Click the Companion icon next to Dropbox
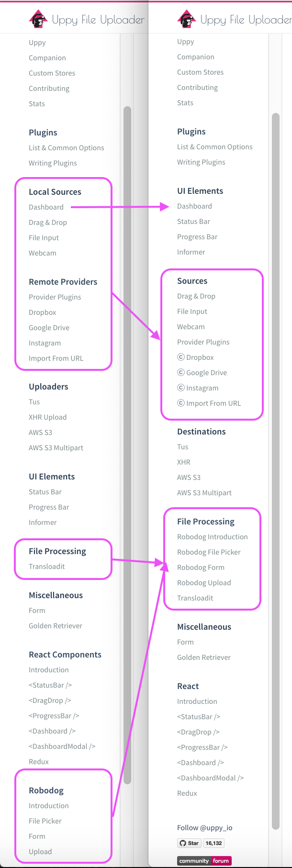 click(181, 357)
